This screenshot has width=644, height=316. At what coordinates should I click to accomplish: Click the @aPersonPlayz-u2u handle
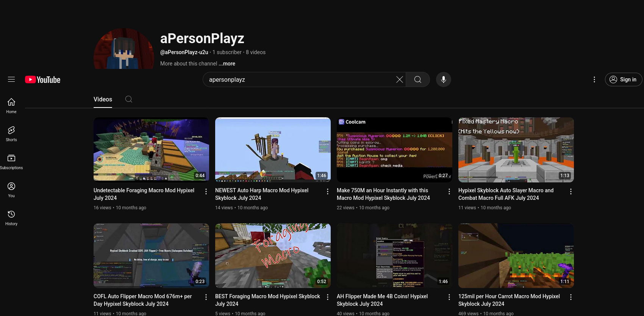point(184,52)
